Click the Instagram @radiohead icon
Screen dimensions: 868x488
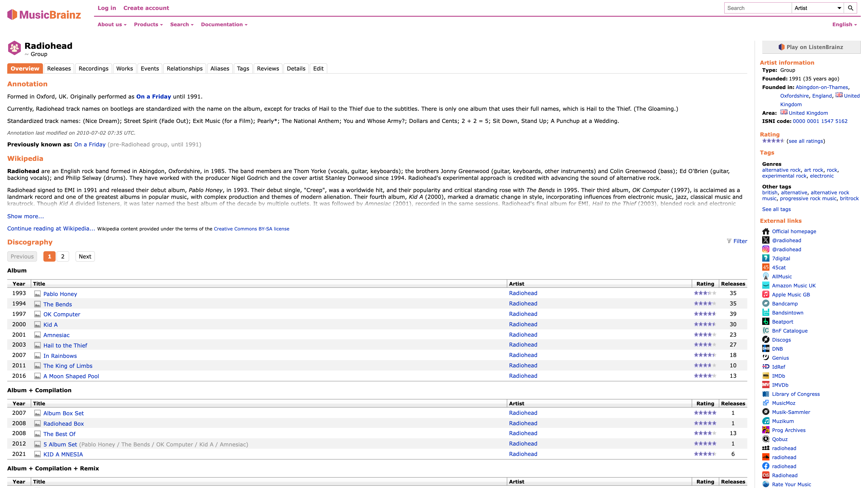point(766,249)
